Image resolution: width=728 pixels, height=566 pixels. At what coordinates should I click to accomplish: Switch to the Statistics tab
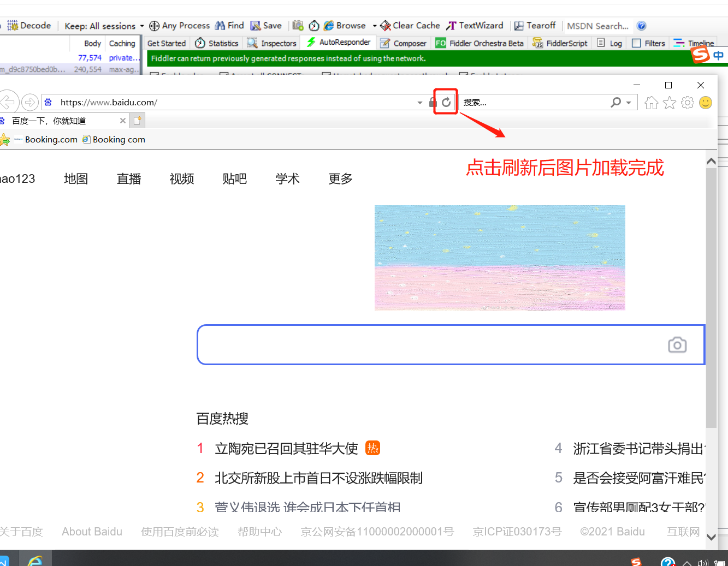pyautogui.click(x=217, y=43)
